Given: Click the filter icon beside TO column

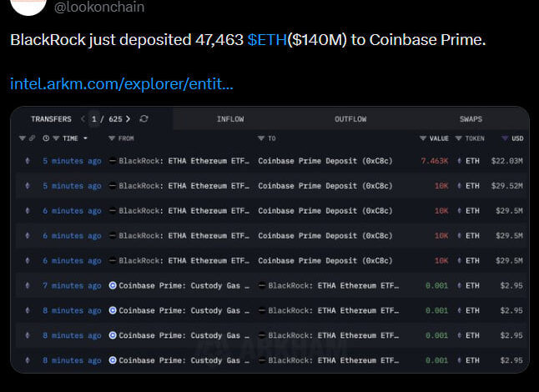Looking at the screenshot, I should [x=261, y=138].
